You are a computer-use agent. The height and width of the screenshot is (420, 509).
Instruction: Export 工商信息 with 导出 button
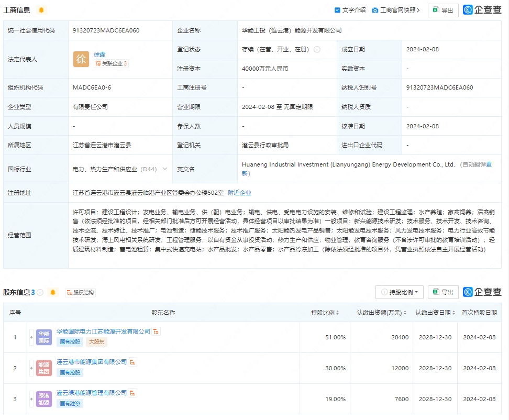442,10
